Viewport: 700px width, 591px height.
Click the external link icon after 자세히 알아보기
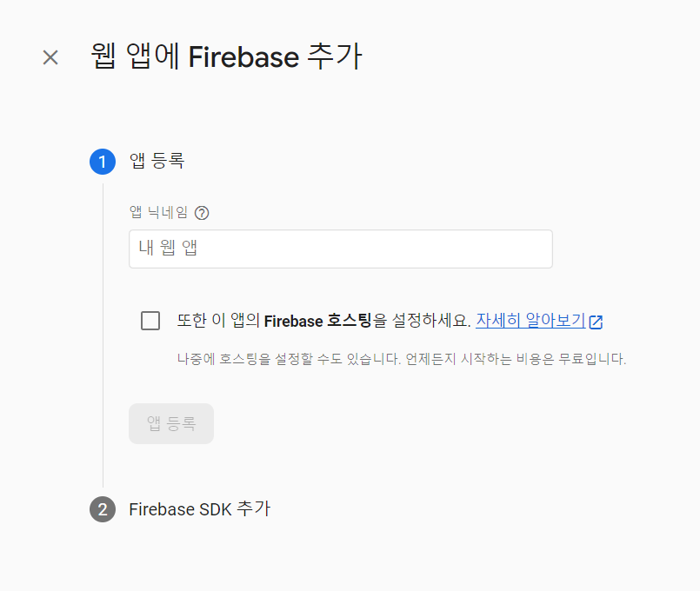[596, 322]
